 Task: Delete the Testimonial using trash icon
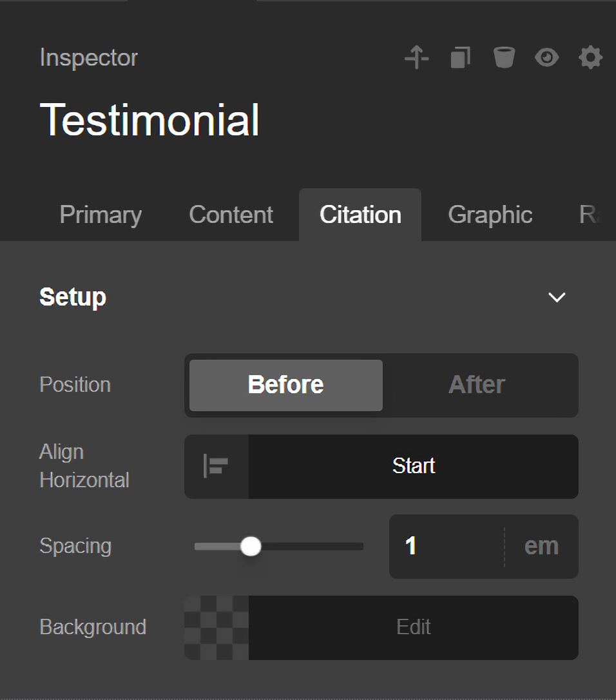coord(503,57)
